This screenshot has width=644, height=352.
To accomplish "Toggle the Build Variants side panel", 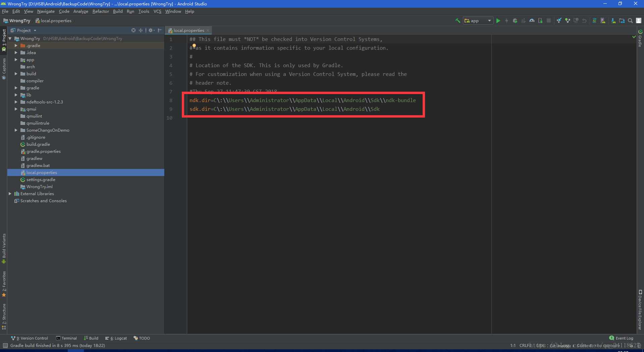I will coord(4,249).
